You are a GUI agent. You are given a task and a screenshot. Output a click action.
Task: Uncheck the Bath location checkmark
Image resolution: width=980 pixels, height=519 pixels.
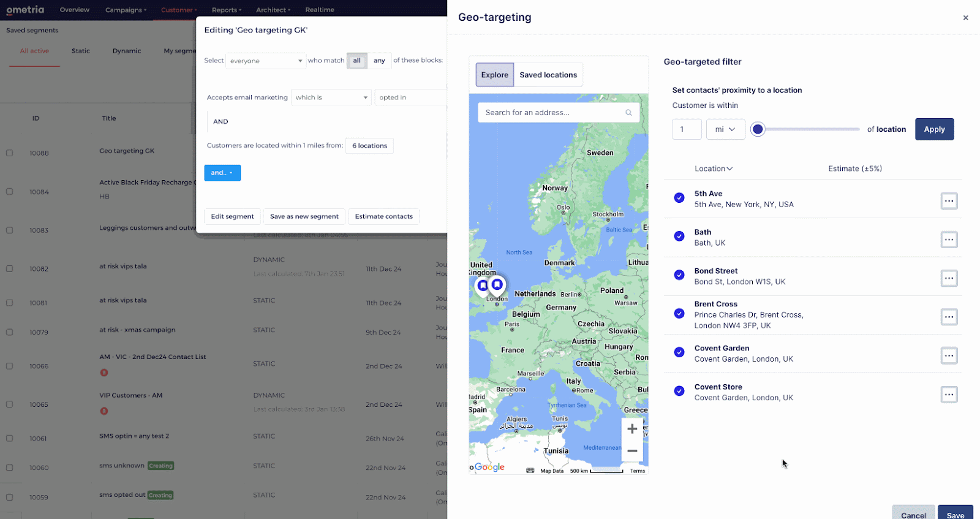[x=679, y=237]
